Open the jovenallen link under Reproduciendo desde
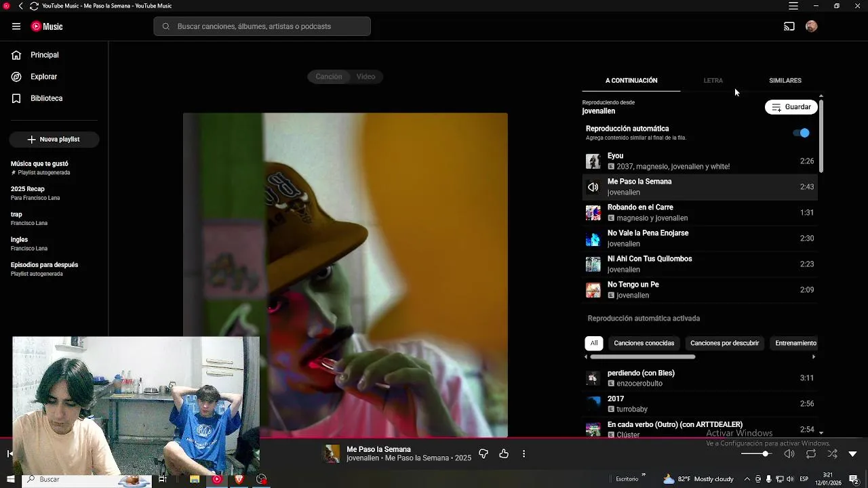Viewport: 868px width, 488px height. (x=599, y=111)
